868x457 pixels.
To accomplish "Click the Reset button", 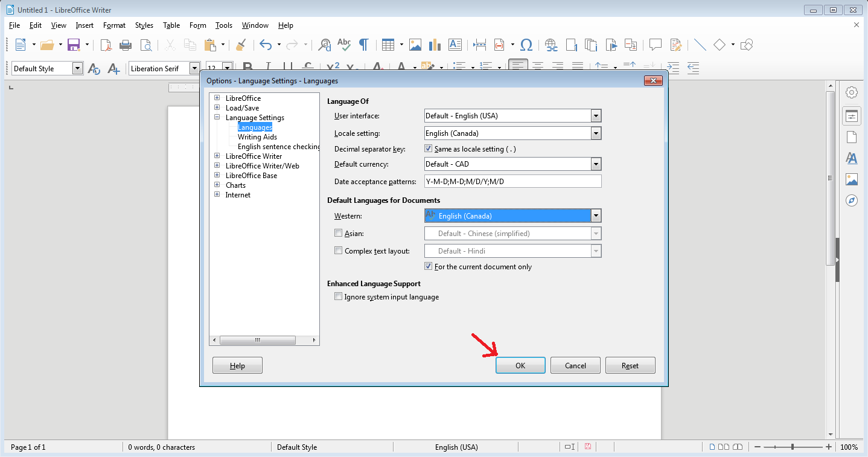I will (x=630, y=365).
